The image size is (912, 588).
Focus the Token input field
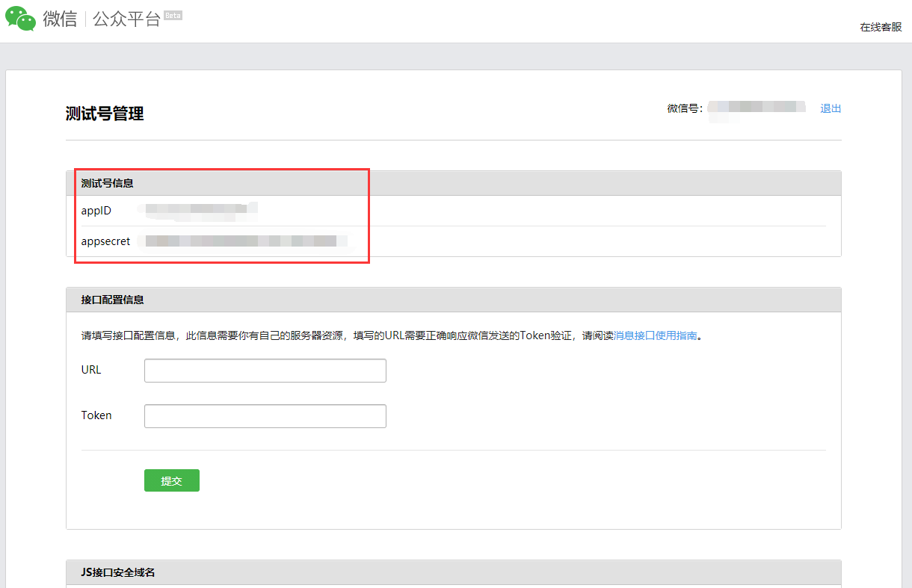265,416
